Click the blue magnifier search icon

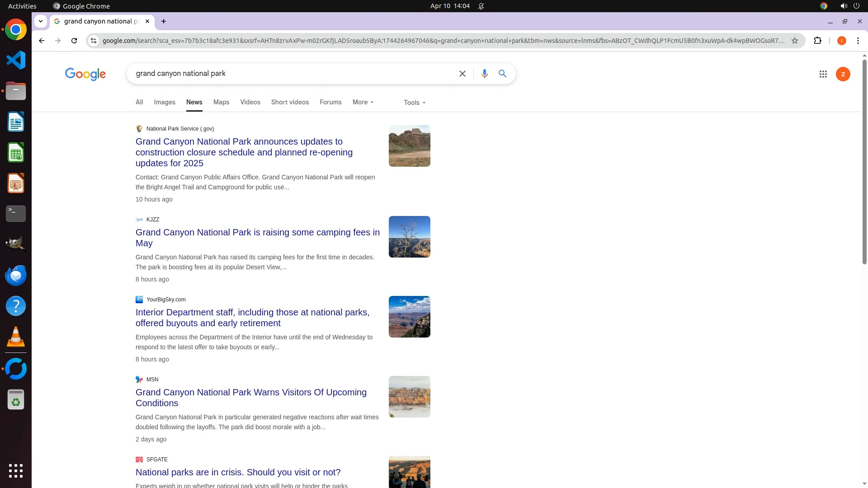pos(502,74)
